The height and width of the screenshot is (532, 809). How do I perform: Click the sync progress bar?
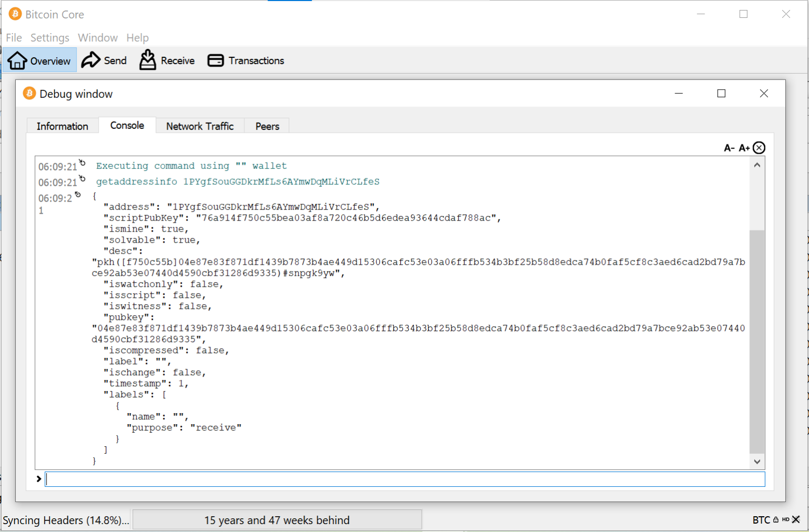click(277, 520)
